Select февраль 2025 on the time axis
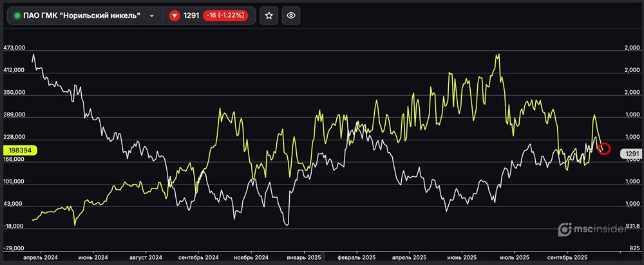The width and height of the screenshot is (644, 265). coord(357,258)
